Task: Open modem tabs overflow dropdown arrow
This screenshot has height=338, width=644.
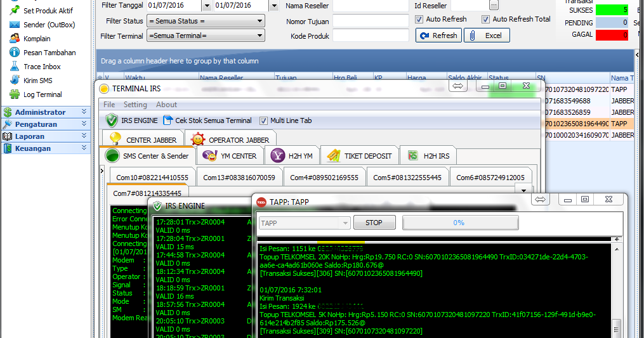Action: click(523, 190)
